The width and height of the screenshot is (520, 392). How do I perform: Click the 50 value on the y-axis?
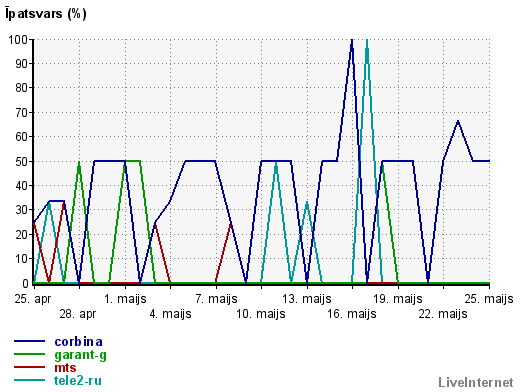22,161
